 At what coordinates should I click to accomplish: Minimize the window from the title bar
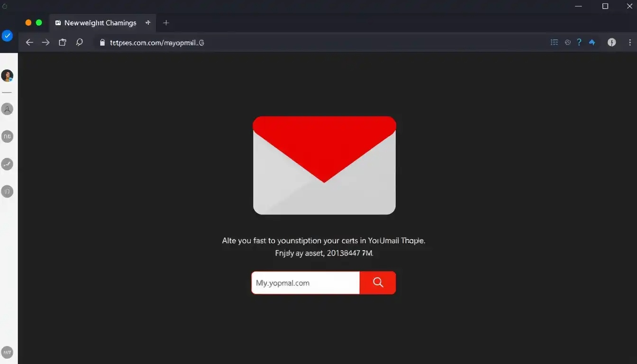click(x=578, y=6)
